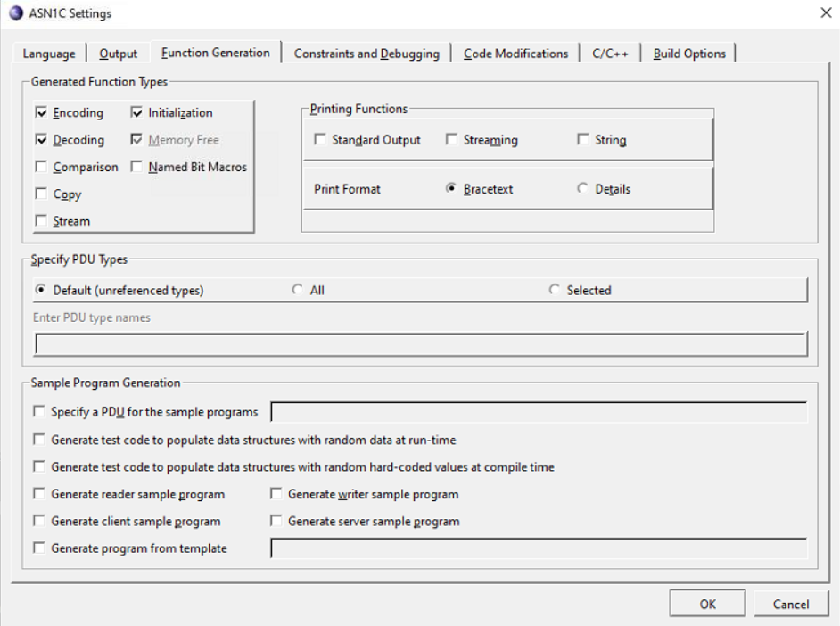Enable Generate program from template
Viewport: 840px width, 626px height.
coord(39,548)
